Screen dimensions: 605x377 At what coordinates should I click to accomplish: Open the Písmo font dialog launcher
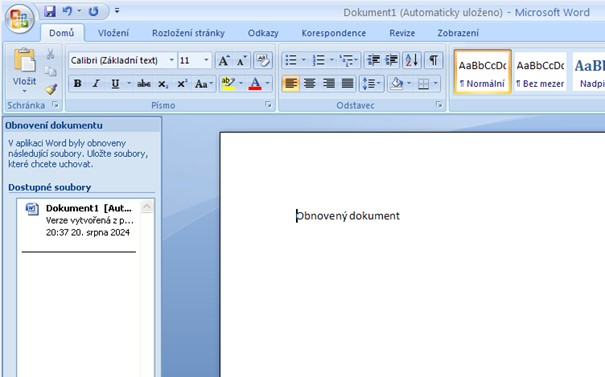(268, 105)
